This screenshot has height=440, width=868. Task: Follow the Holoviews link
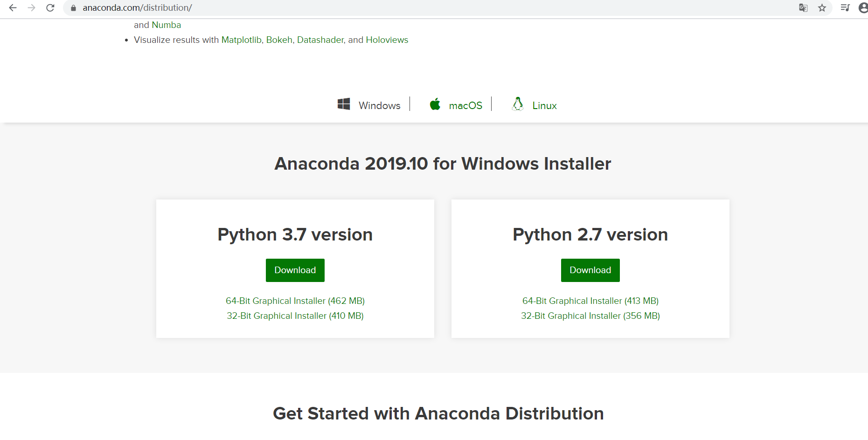coord(387,40)
